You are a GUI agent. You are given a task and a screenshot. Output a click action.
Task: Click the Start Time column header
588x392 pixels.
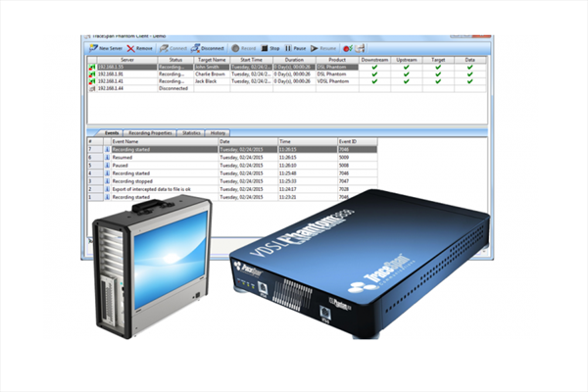coord(251,60)
